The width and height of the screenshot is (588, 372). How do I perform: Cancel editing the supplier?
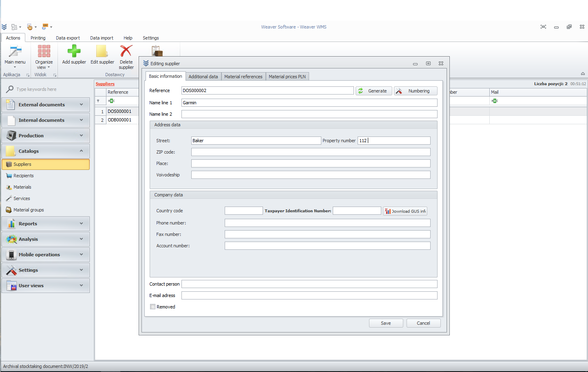[x=423, y=323]
